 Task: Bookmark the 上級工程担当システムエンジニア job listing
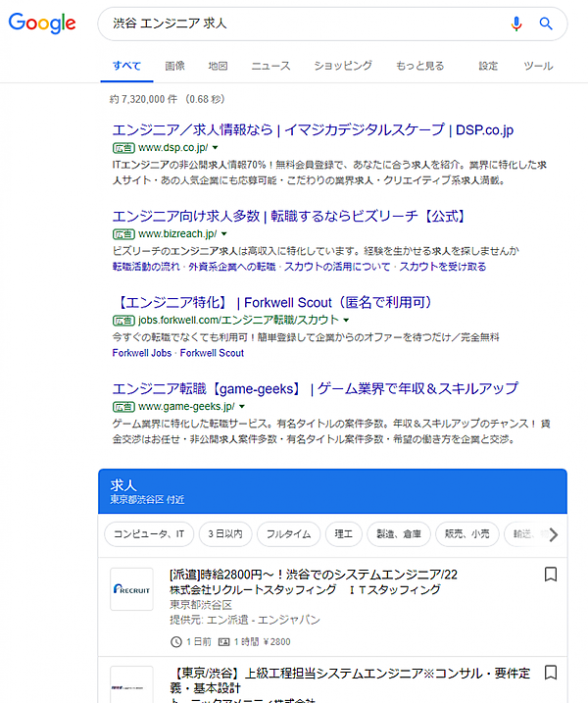[551, 672]
